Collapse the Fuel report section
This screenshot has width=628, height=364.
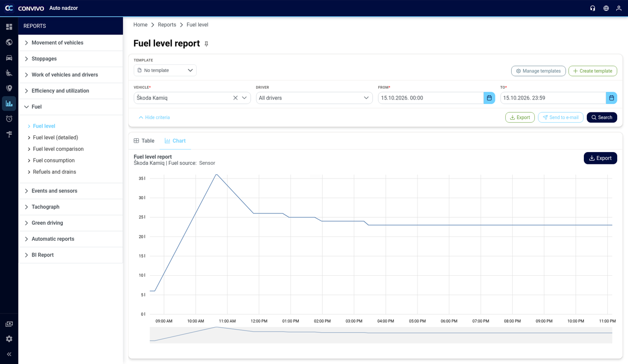tap(71, 107)
